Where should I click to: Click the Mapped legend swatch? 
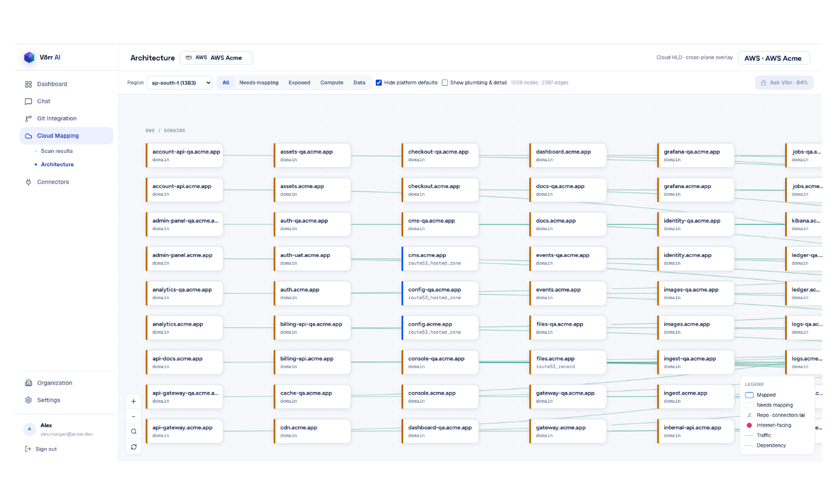(x=749, y=395)
